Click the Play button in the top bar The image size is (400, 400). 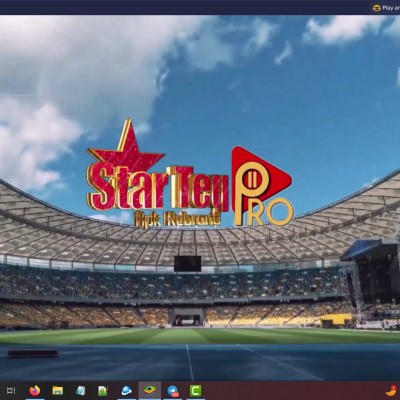386,8
